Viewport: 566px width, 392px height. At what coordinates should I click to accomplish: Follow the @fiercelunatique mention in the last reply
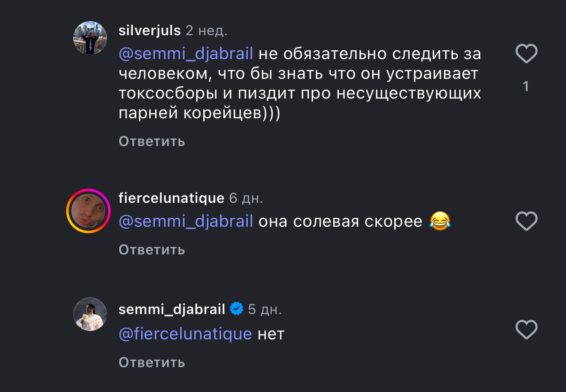pos(185,334)
